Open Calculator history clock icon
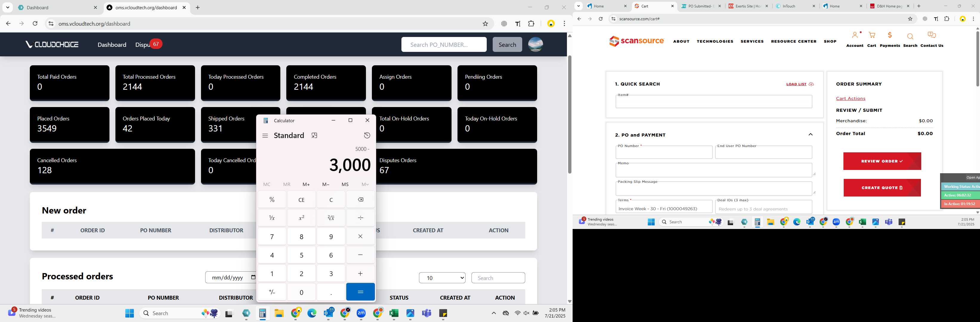 367,136
